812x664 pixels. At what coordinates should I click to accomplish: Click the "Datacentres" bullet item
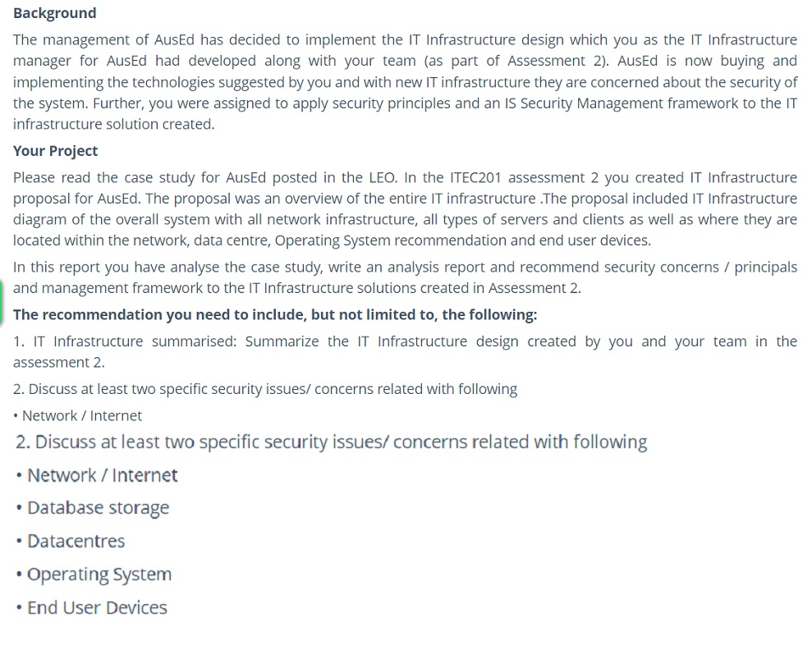pos(76,542)
